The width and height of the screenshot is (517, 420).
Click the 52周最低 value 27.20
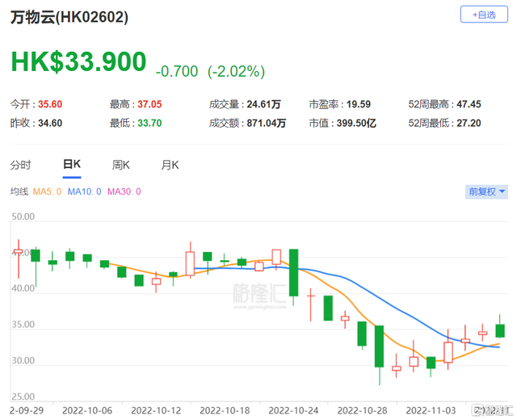[469, 123]
